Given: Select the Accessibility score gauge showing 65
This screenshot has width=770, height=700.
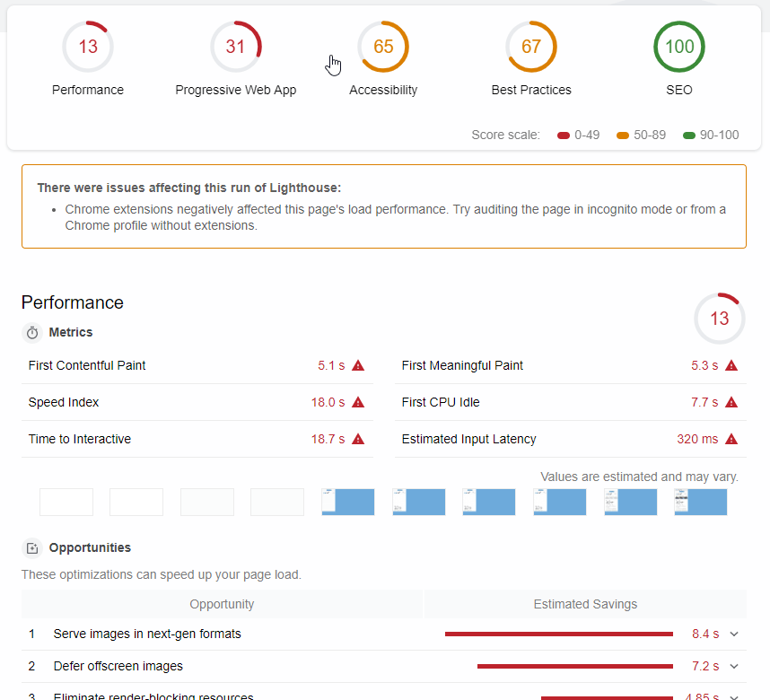Looking at the screenshot, I should (x=383, y=47).
